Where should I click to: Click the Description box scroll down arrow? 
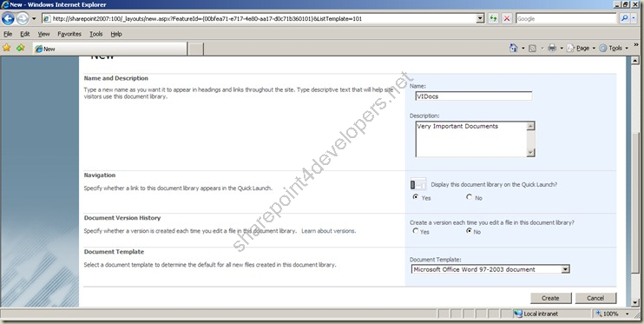pyautogui.click(x=530, y=153)
